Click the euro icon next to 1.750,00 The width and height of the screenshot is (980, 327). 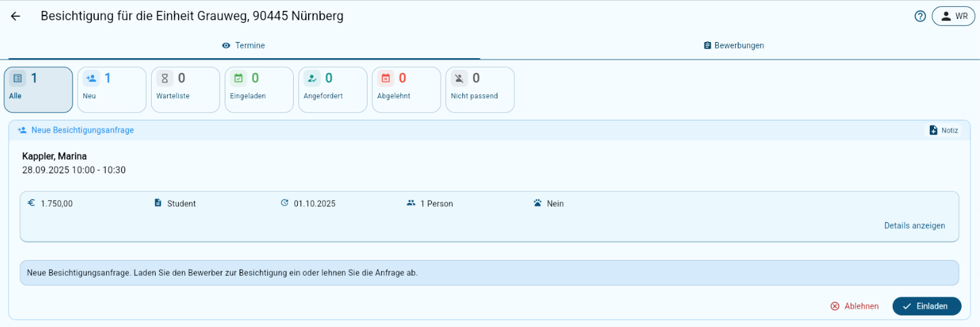pyautogui.click(x=31, y=202)
